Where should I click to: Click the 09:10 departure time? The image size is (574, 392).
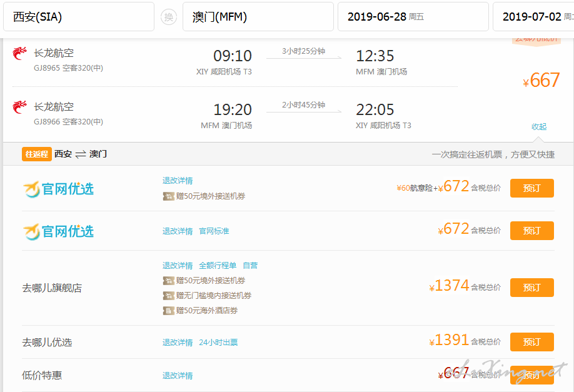pyautogui.click(x=233, y=56)
